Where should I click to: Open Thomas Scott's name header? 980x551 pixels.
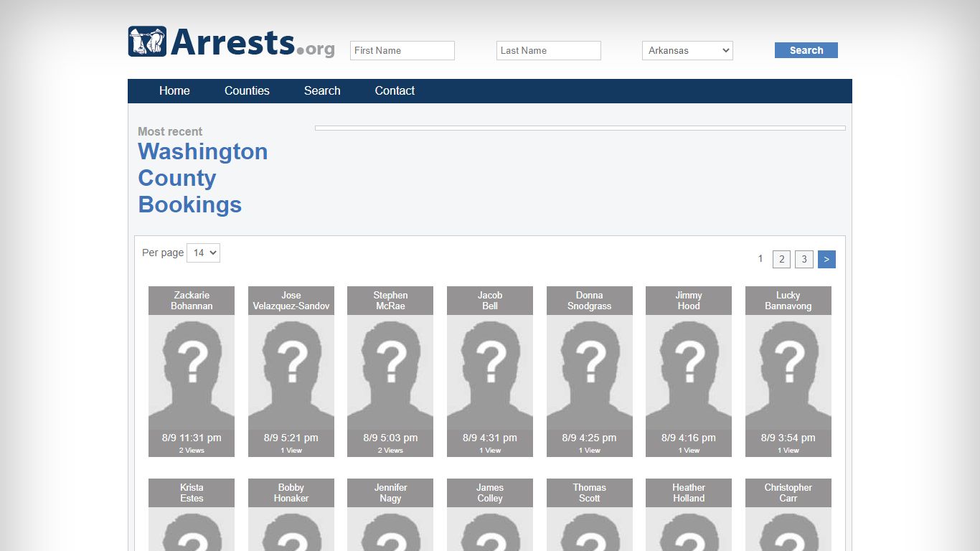click(x=590, y=493)
